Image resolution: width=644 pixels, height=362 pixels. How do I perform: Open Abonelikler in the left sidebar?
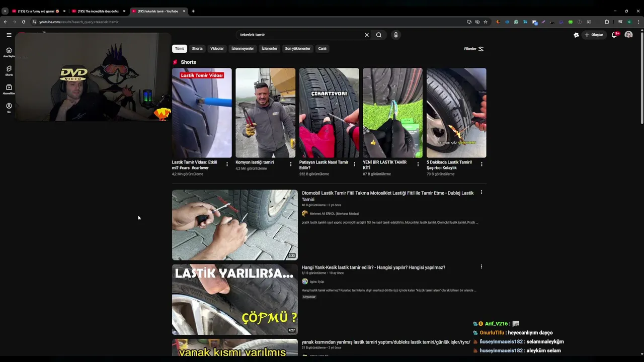(x=9, y=89)
